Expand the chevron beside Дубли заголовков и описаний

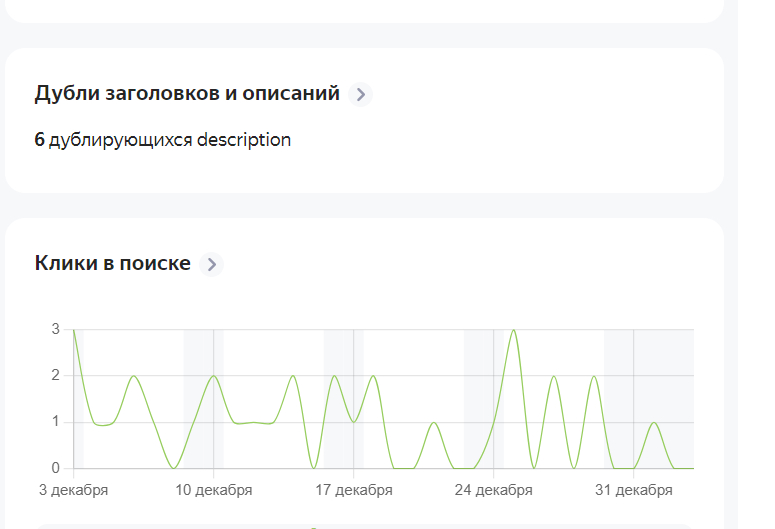pos(361,95)
